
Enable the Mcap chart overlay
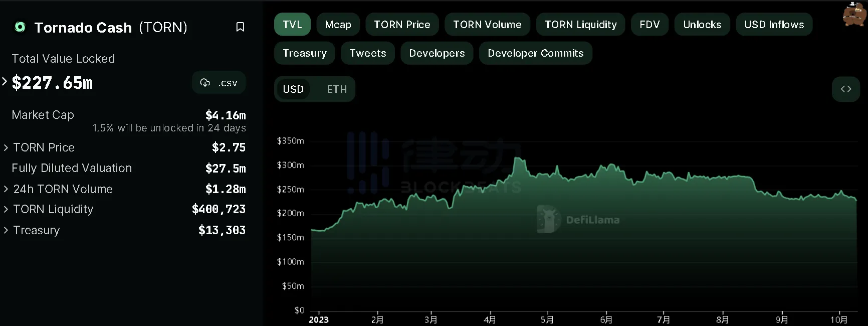[338, 25]
